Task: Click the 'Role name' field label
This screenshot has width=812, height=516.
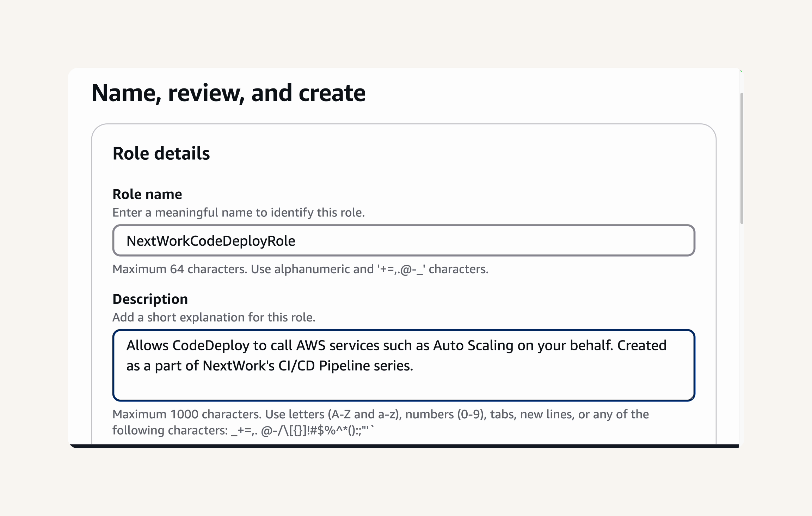Action: point(147,194)
